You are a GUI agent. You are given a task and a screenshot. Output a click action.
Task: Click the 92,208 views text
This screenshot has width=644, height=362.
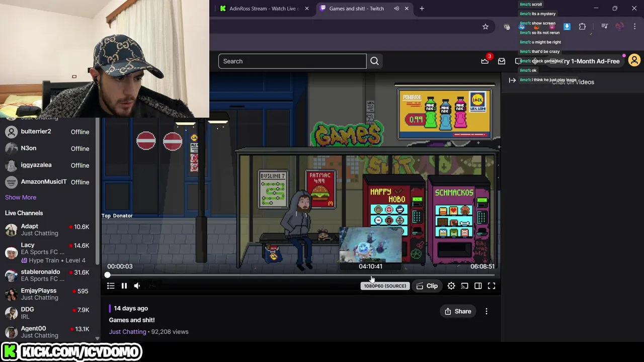pyautogui.click(x=170, y=332)
